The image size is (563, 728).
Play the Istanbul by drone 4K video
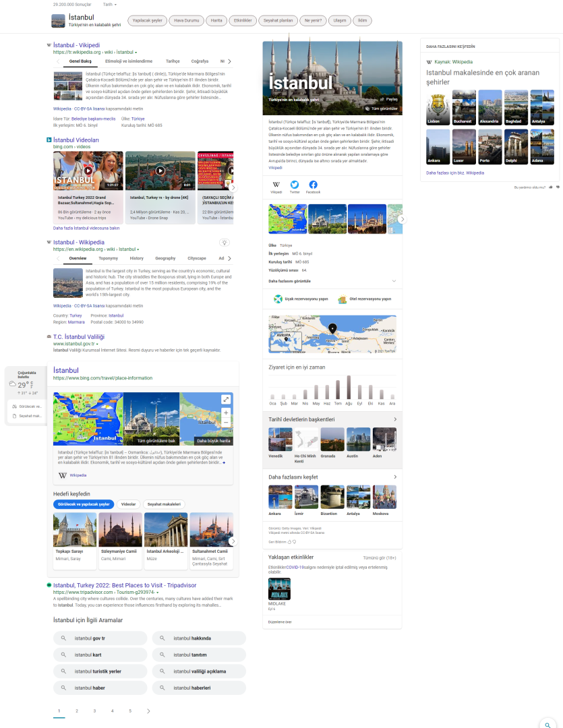point(160,171)
